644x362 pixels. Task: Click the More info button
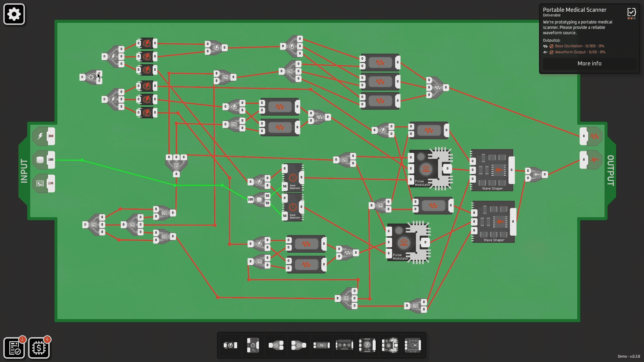coord(589,64)
